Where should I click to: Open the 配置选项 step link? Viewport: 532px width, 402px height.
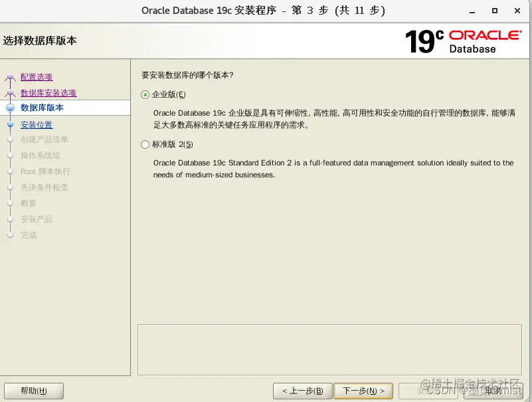(37, 77)
